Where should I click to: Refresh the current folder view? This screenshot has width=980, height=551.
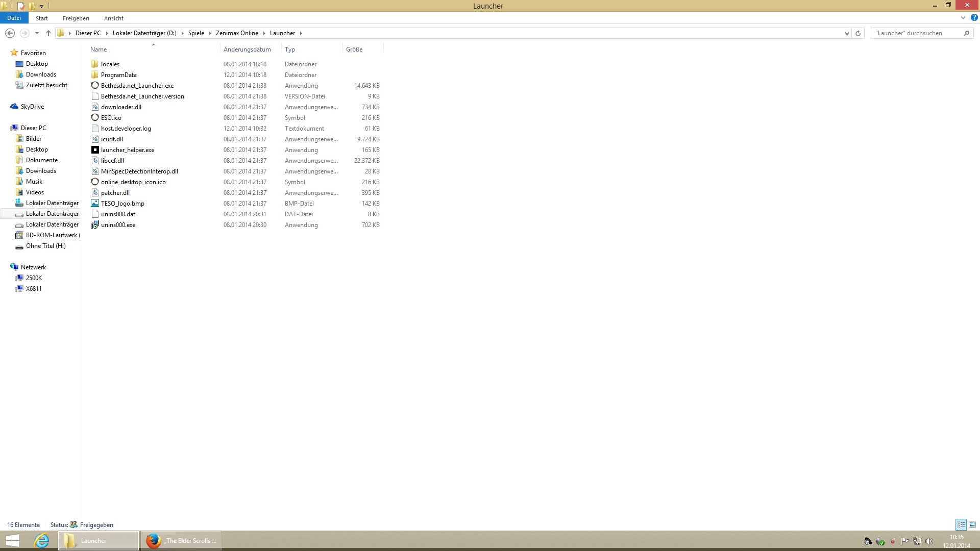coord(858,33)
